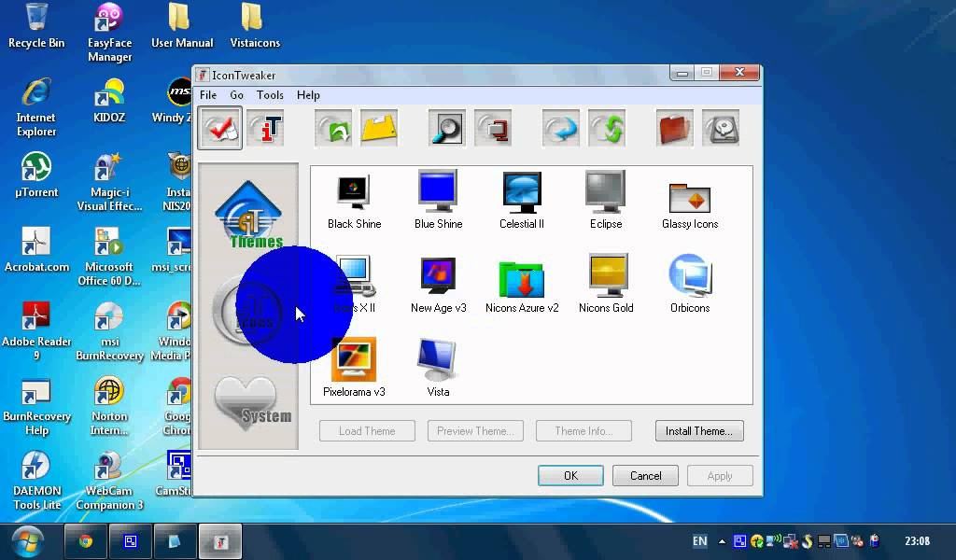Image resolution: width=956 pixels, height=560 pixels.
Task: Click the Cancel button
Action: click(645, 475)
